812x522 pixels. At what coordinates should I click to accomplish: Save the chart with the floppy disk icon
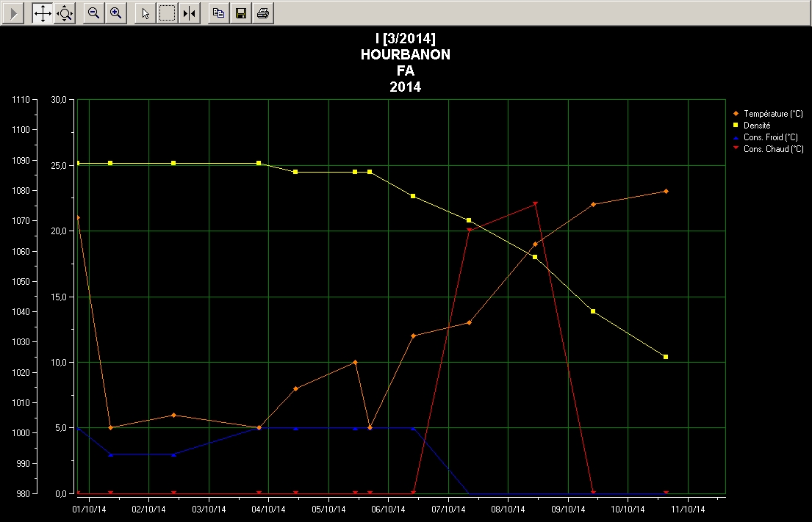[x=240, y=13]
